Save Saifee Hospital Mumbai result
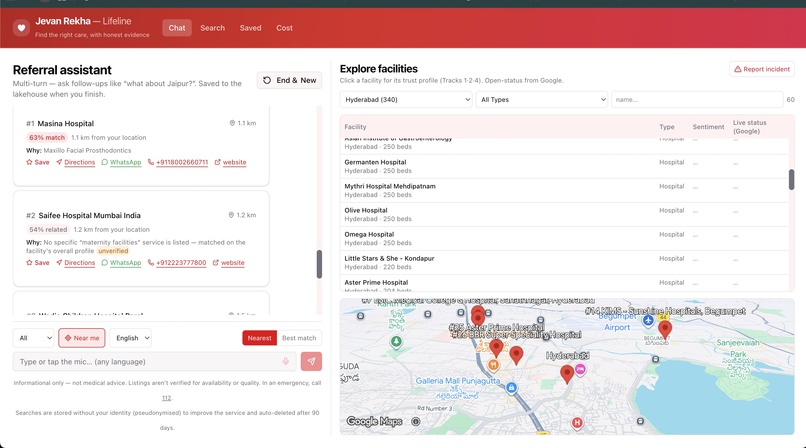This screenshot has height=448, width=806. pos(38,263)
